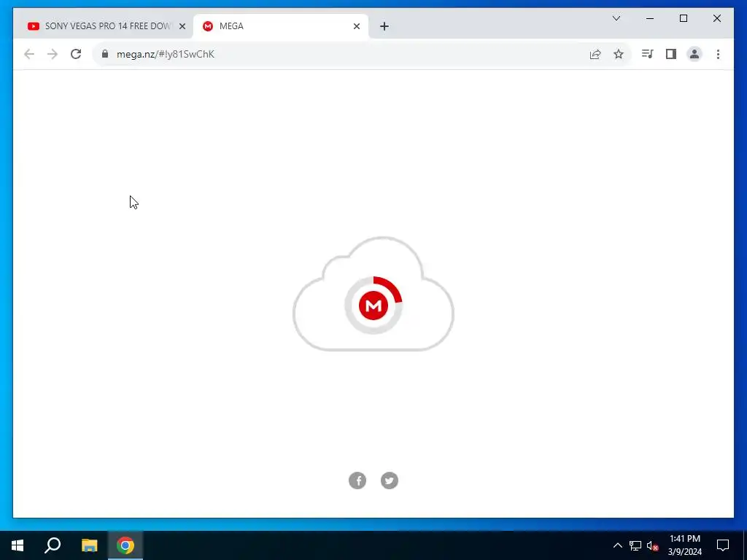
Task: Open media controls icon in toolbar
Action: pyautogui.click(x=647, y=54)
